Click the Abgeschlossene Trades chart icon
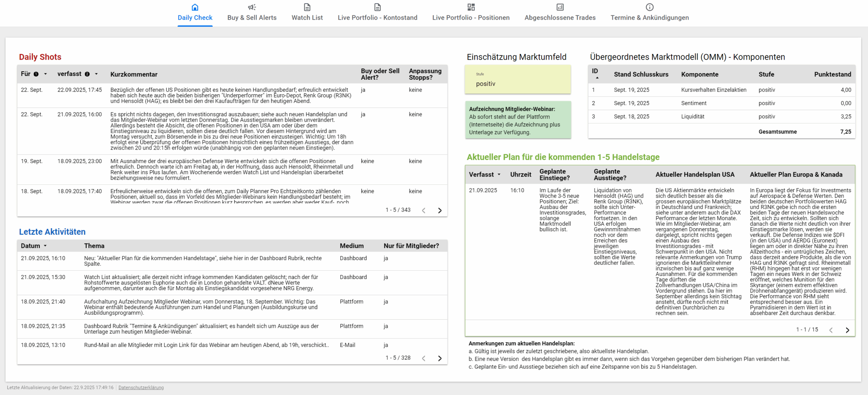Image resolution: width=868 pixels, height=395 pixels. coord(560,7)
